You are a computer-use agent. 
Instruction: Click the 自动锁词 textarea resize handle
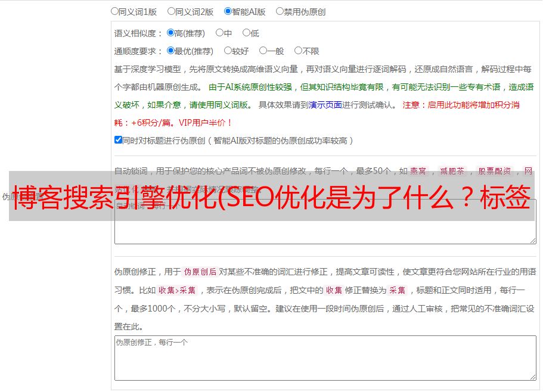[532, 240]
